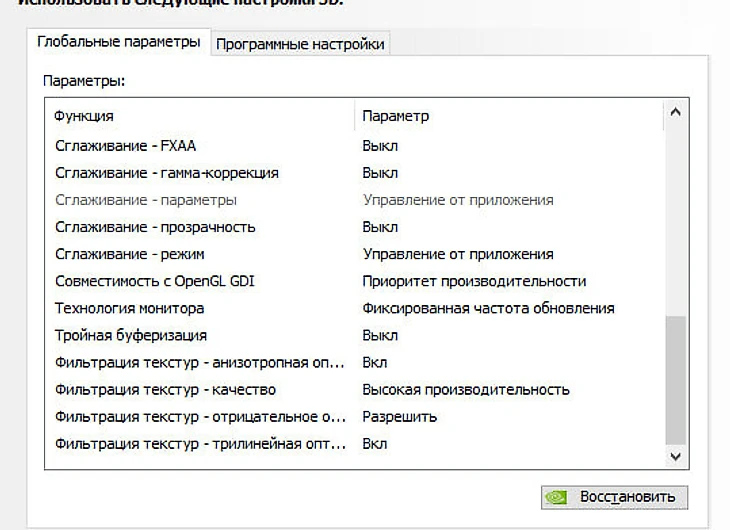Open Фиксированная частота обновления monitor value

pos(488,308)
